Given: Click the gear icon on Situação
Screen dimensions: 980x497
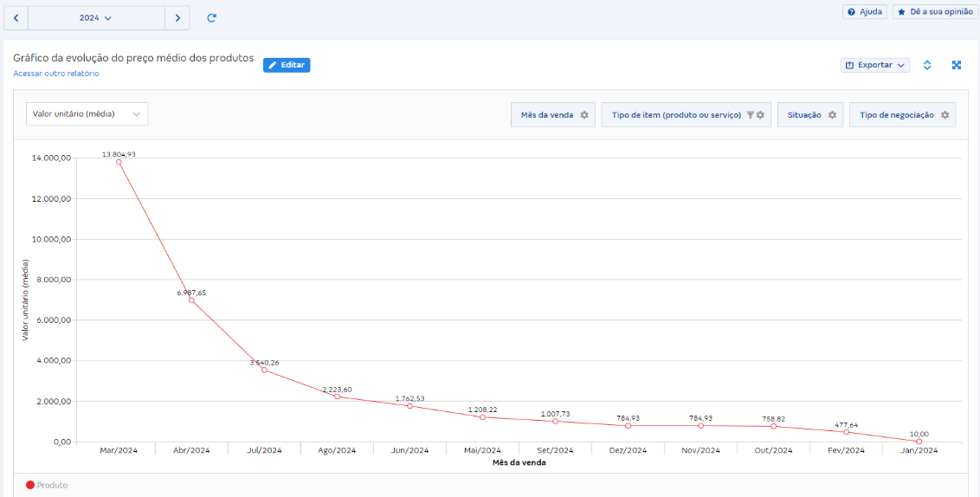Looking at the screenshot, I should (x=832, y=115).
